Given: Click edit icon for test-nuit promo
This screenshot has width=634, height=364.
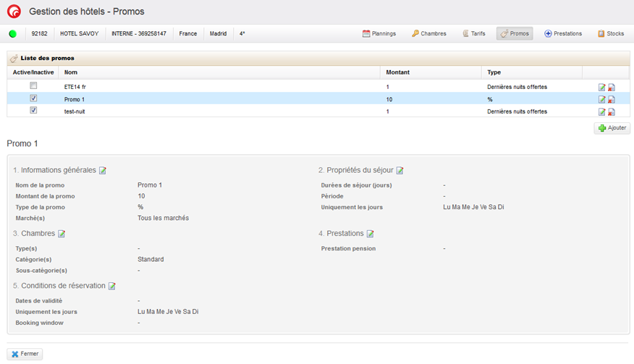Looking at the screenshot, I should [x=602, y=112].
